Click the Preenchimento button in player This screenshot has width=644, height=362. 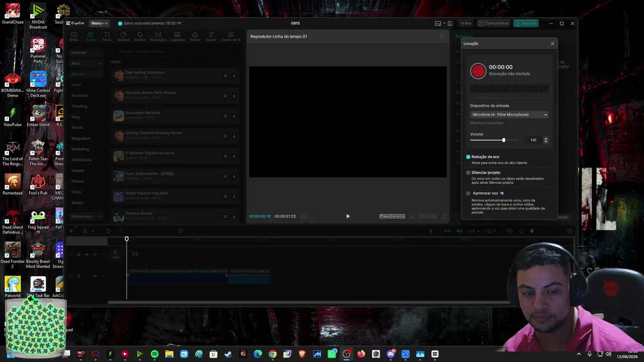click(392, 216)
